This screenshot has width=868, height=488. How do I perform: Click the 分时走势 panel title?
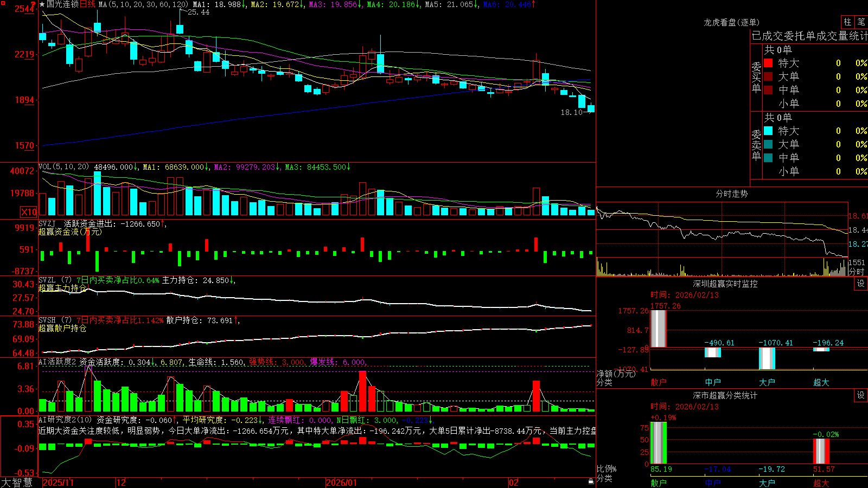tap(731, 194)
